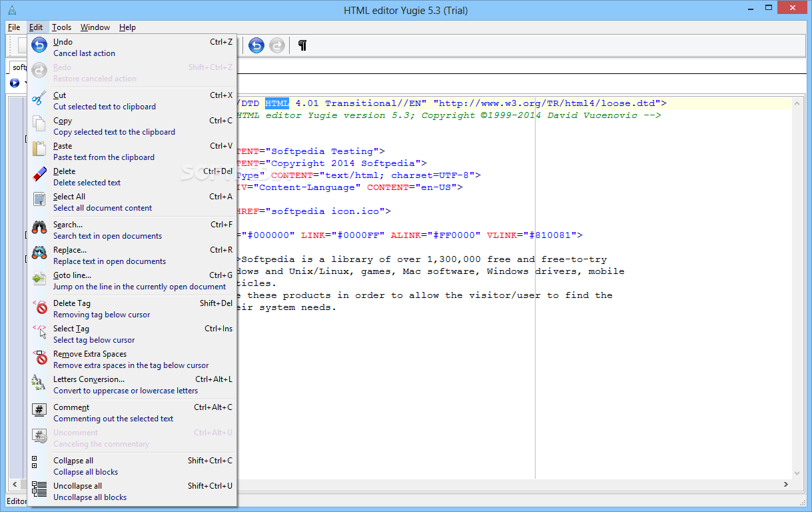Toggle paragraph marks pilcrow button
The image size is (812, 512).
(x=302, y=45)
